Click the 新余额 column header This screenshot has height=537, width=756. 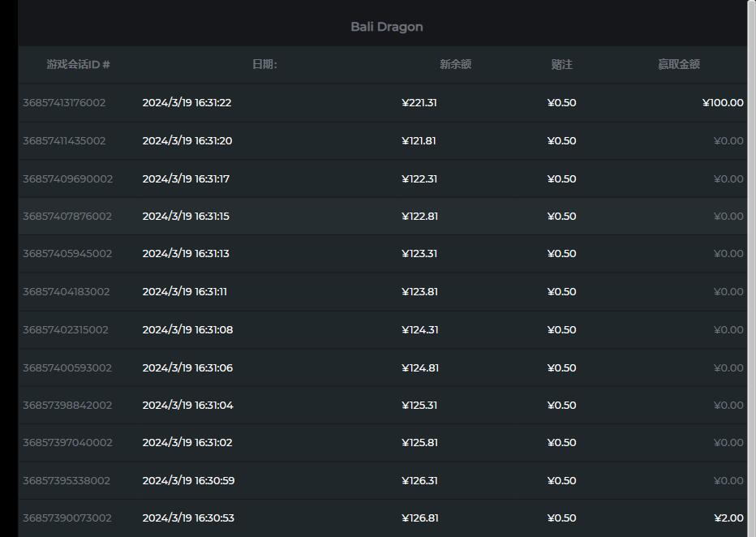[455, 64]
